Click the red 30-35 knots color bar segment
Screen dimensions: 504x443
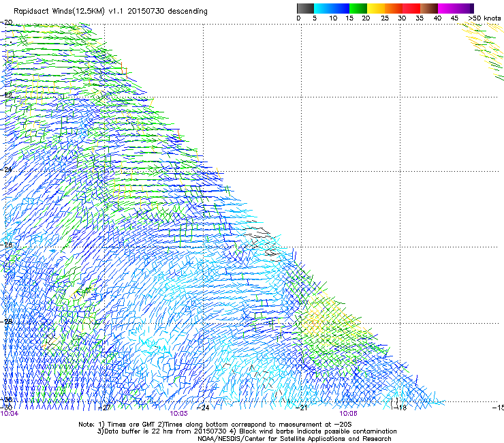click(411, 8)
